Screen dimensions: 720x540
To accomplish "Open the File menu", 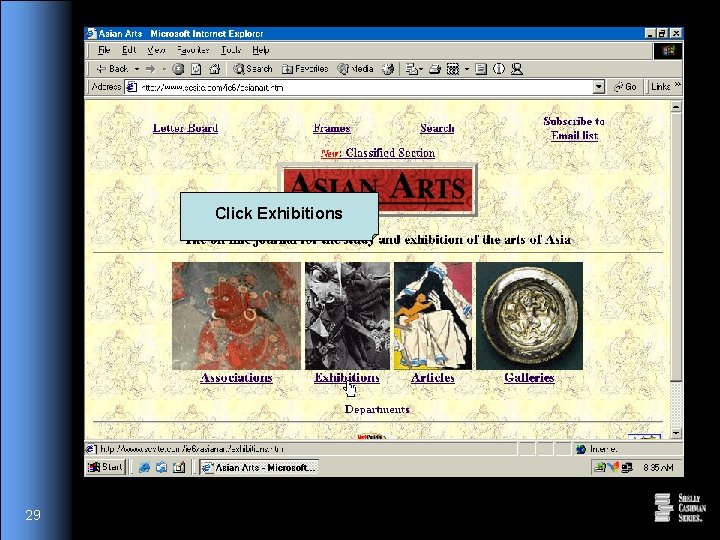I will (x=104, y=50).
